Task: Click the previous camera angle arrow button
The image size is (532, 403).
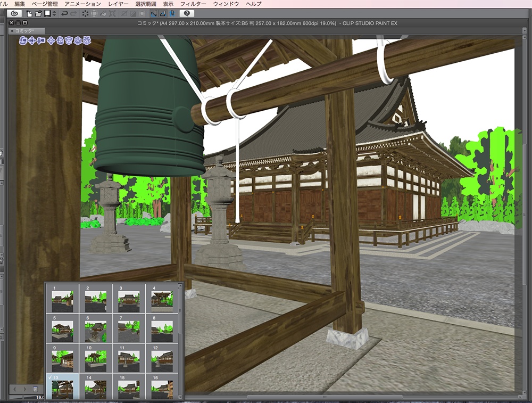Action: (x=14, y=389)
